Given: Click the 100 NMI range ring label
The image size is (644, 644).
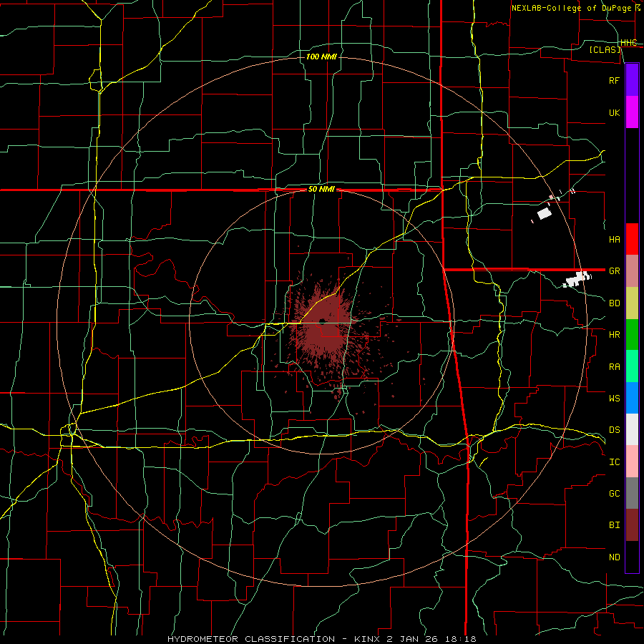Looking at the screenshot, I should click(321, 57).
